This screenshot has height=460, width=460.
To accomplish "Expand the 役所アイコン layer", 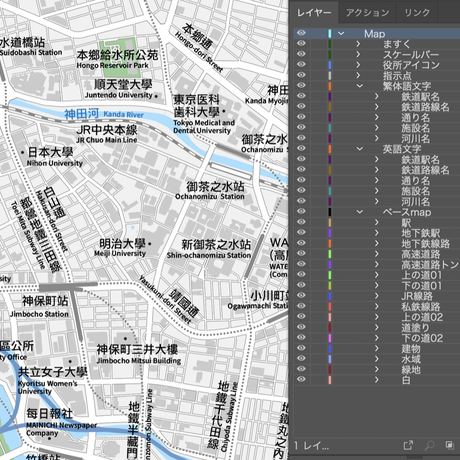I will pos(358,65).
